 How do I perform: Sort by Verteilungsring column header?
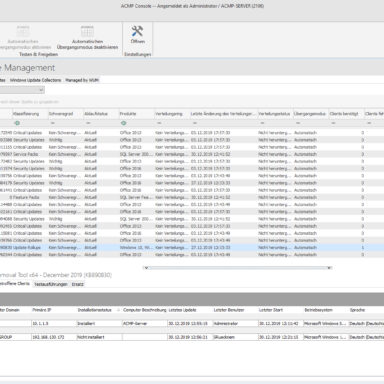coord(172,114)
